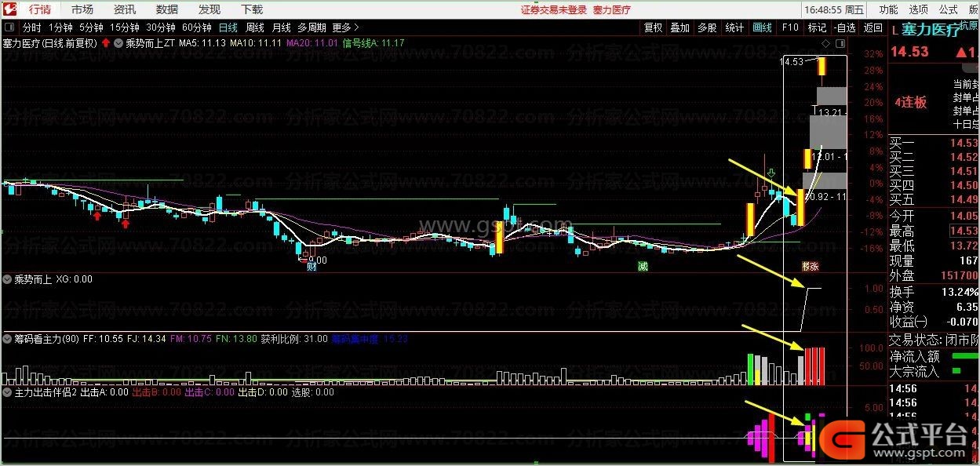This screenshot has height=466, width=980.
Task: Expand the 更多 periods dropdown
Action: coord(345,27)
